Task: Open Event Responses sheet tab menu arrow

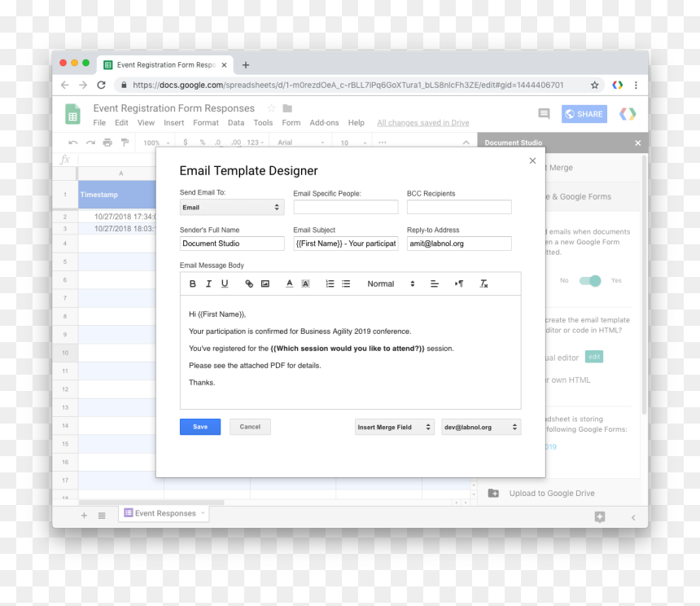Action: (203, 513)
